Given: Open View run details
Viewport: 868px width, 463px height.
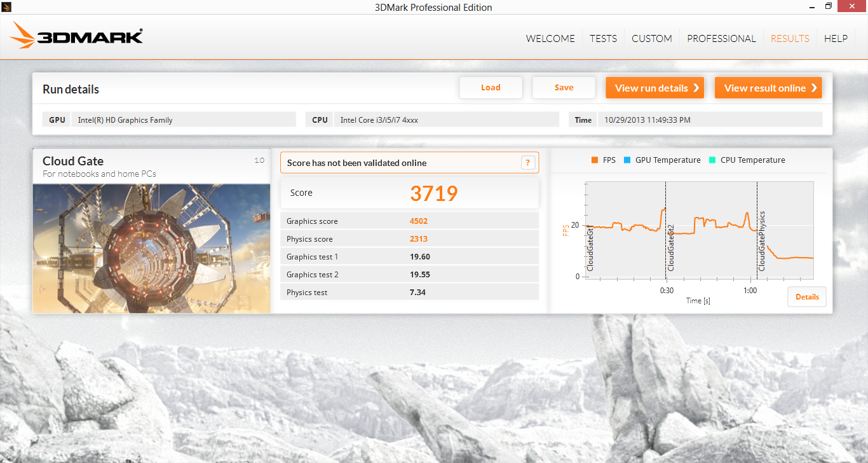Looking at the screenshot, I should (654, 88).
